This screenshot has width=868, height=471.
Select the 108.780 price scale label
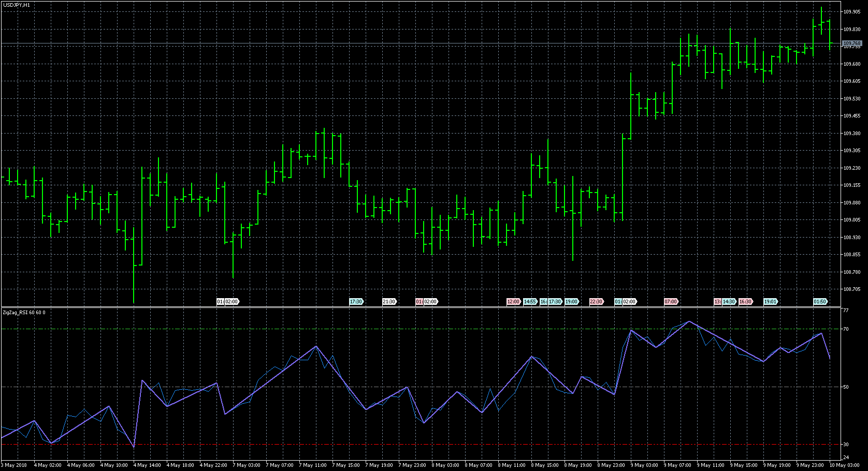click(852, 272)
